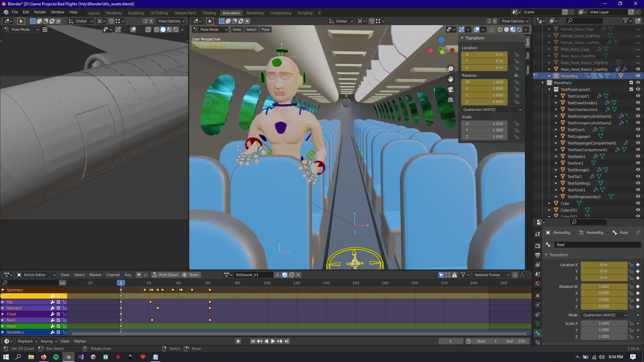Click the Stash action button
The width and height of the screenshot is (644, 362).
(190, 275)
